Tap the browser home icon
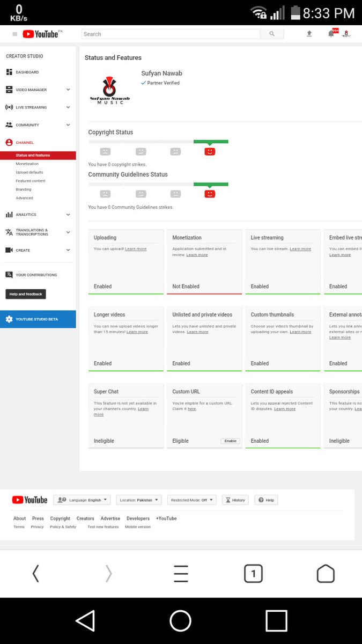The height and width of the screenshot is (644, 362). (x=326, y=574)
